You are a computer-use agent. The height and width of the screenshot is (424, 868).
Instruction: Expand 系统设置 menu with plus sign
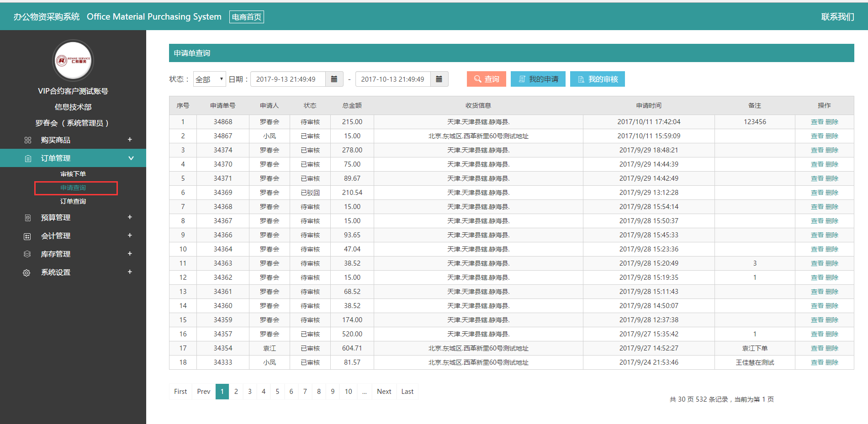click(x=130, y=272)
